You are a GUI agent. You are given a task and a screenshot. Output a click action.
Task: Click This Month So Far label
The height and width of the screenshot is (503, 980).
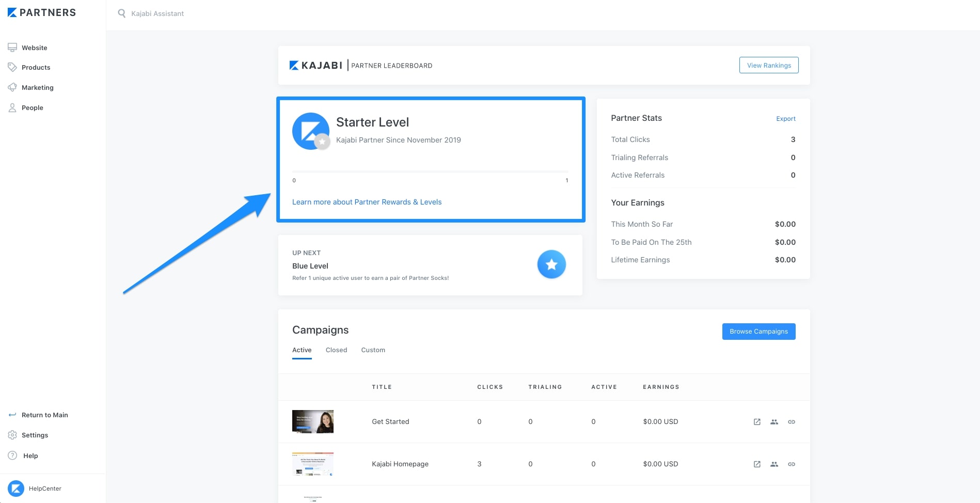tap(642, 224)
